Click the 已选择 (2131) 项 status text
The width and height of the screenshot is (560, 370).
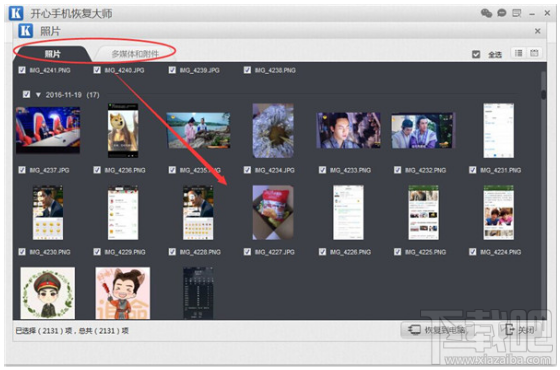click(44, 331)
